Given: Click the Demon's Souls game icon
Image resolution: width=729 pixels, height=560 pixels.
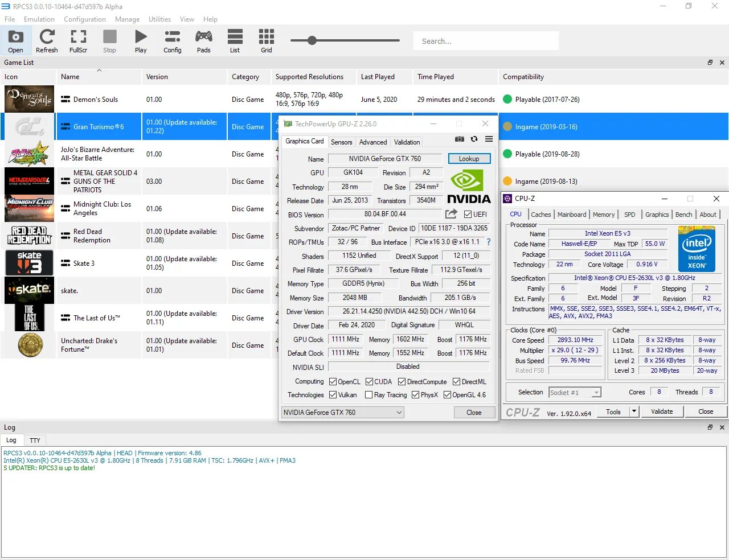Looking at the screenshot, I should (30, 99).
